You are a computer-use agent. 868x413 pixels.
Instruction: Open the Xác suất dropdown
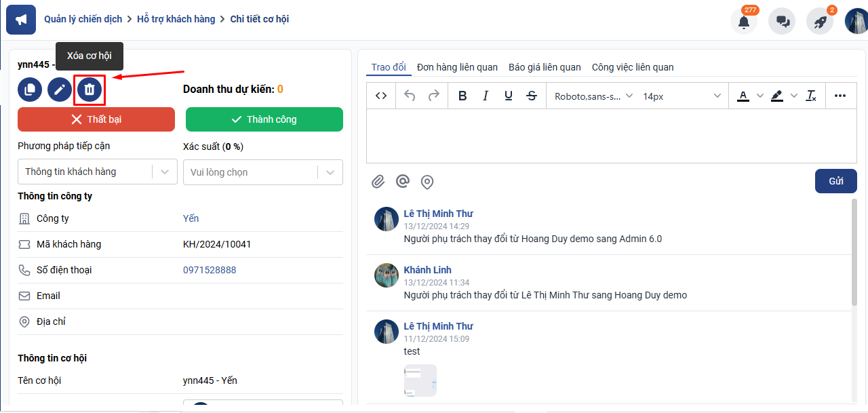[x=262, y=172]
